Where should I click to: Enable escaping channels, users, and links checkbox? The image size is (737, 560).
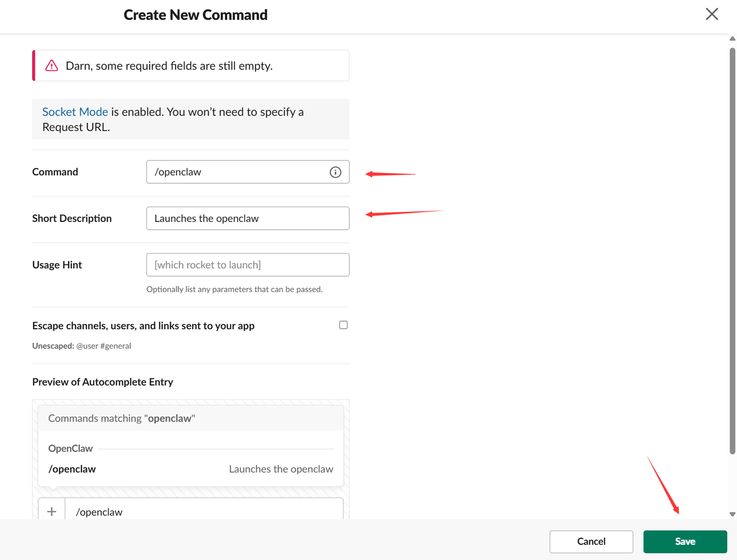[x=343, y=325]
